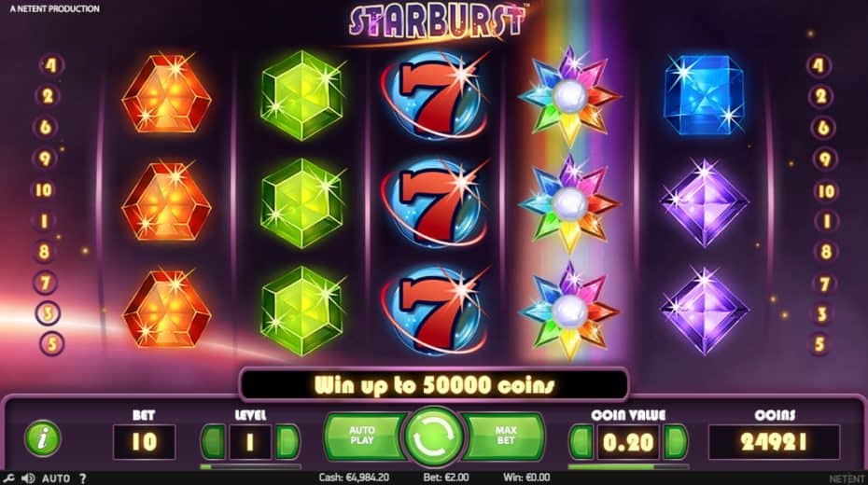Click the top Starburst wild star symbol
This screenshot has height=485, width=868.
tap(569, 96)
